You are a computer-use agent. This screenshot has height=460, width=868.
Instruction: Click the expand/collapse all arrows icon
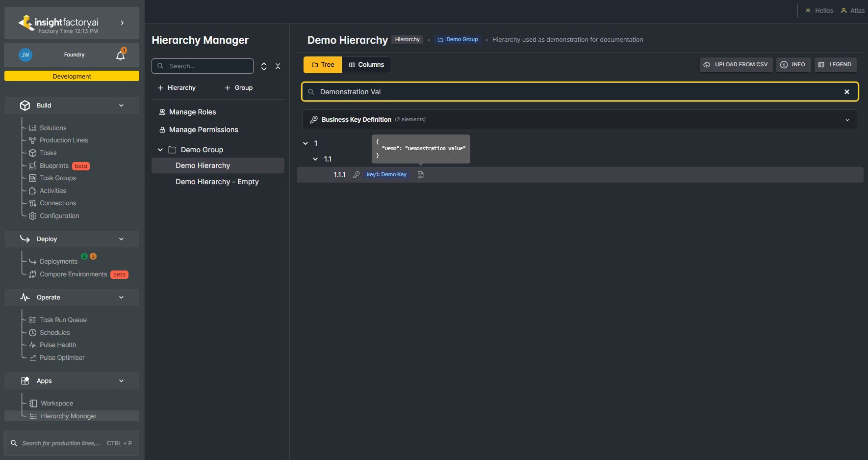[x=264, y=66]
